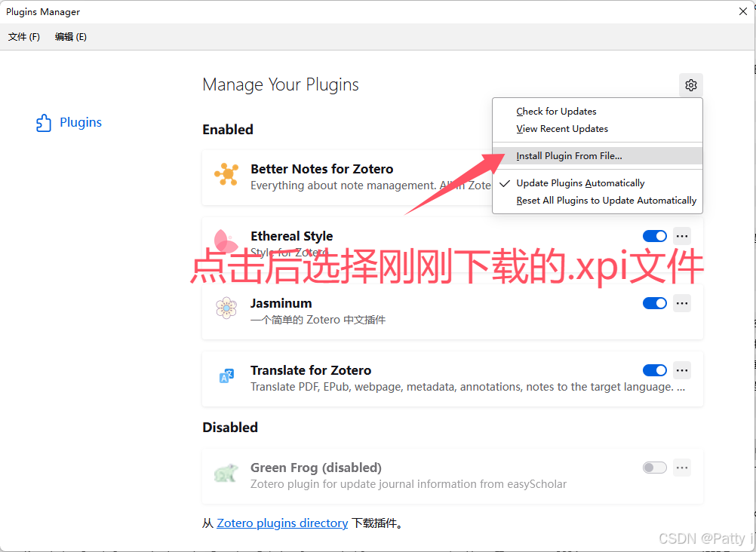Choose Reset All Plugins to Update Automatically

(x=598, y=201)
